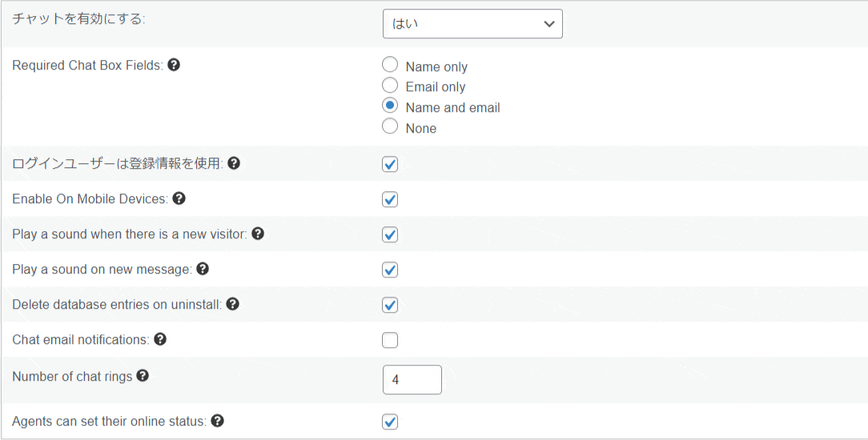Toggle Agents can set their online status
The width and height of the screenshot is (868, 440).
(390, 422)
